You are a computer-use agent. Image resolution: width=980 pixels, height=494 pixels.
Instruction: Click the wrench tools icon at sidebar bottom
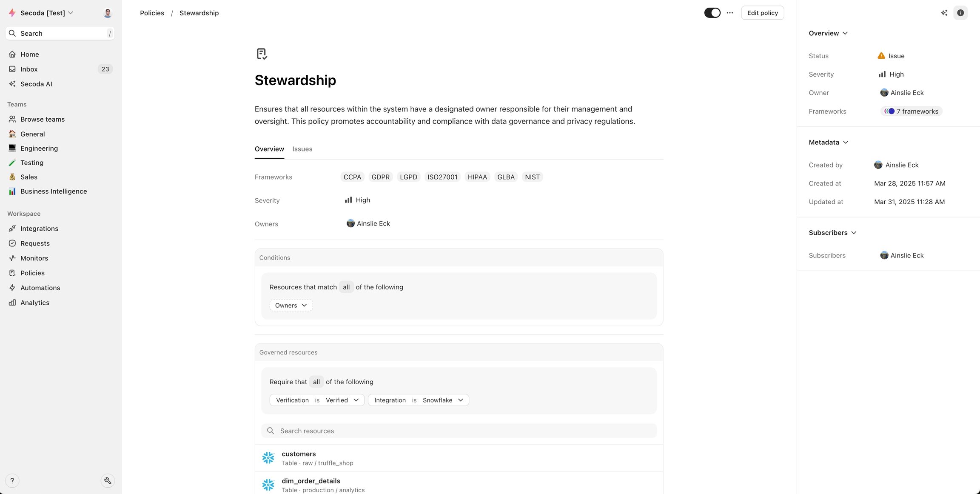[108, 481]
